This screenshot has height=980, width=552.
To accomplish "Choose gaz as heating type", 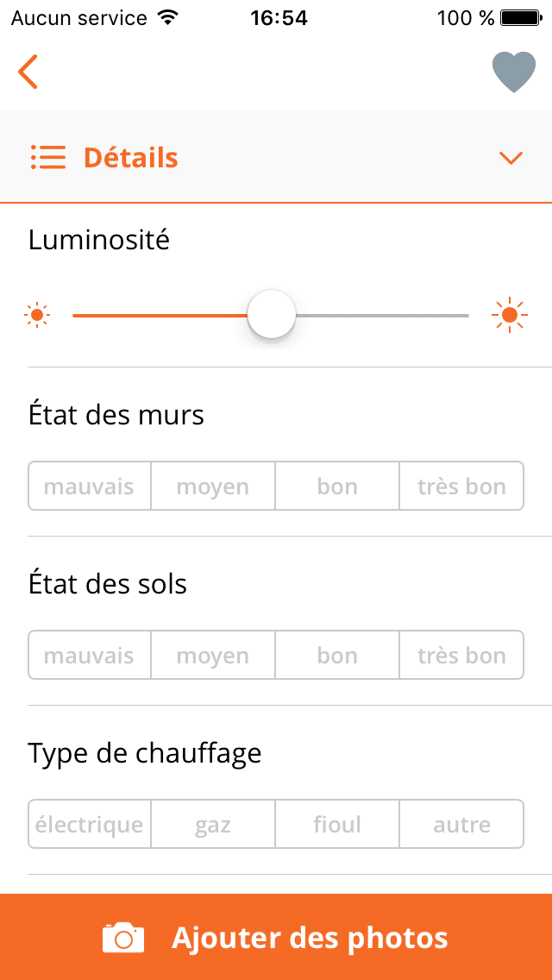I will [213, 825].
